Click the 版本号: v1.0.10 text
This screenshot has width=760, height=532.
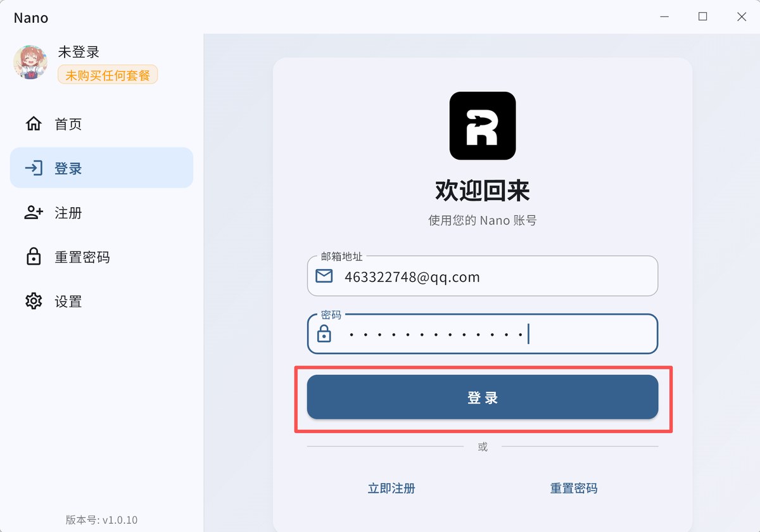point(101,520)
